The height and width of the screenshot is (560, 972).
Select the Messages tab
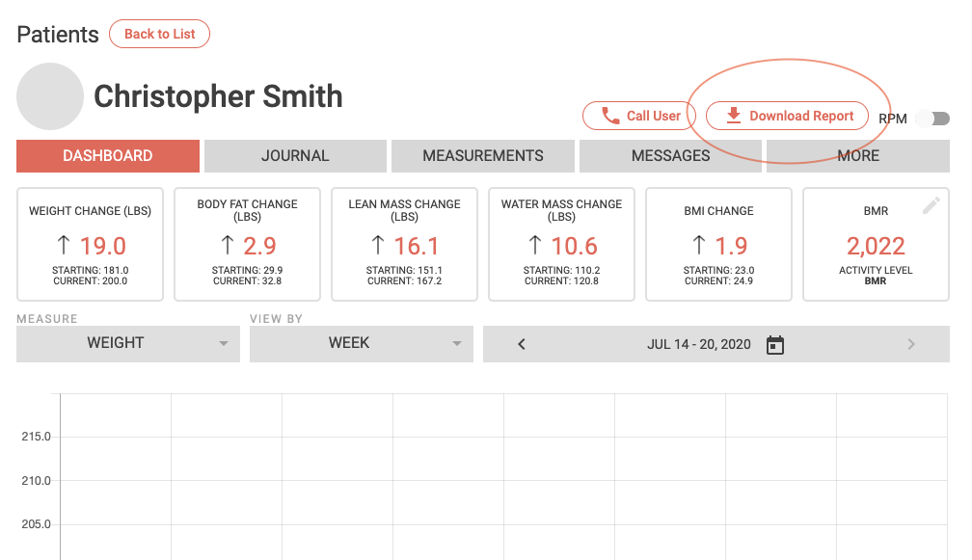670,156
